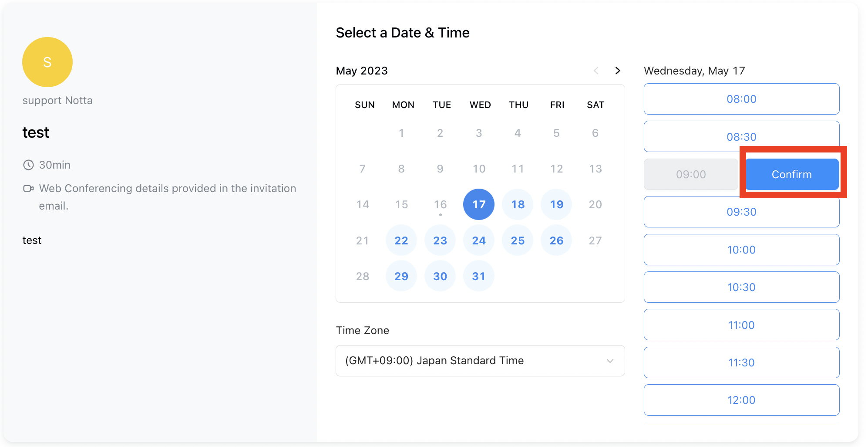
Task: Click the Select a Date & Time heading
Action: point(403,33)
